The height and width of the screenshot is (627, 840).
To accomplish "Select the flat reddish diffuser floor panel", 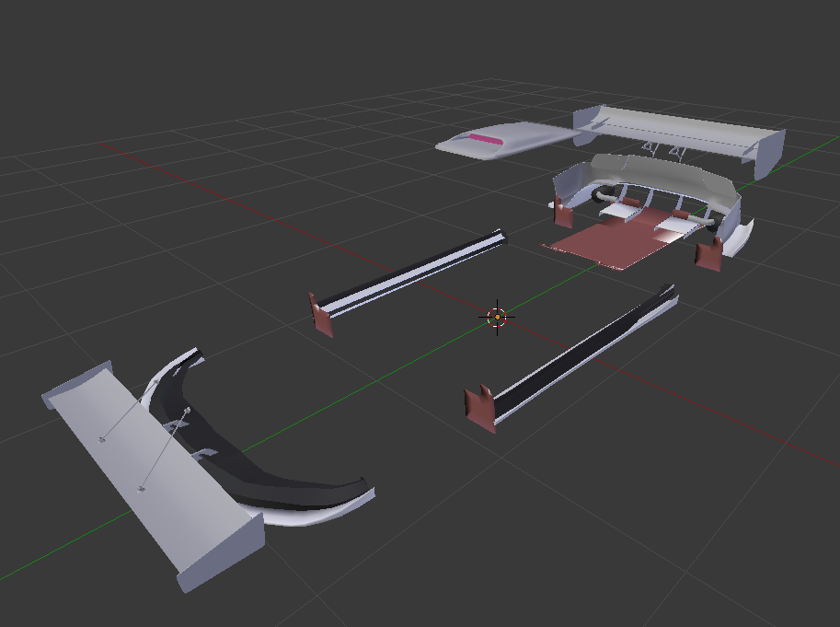I will [621, 241].
